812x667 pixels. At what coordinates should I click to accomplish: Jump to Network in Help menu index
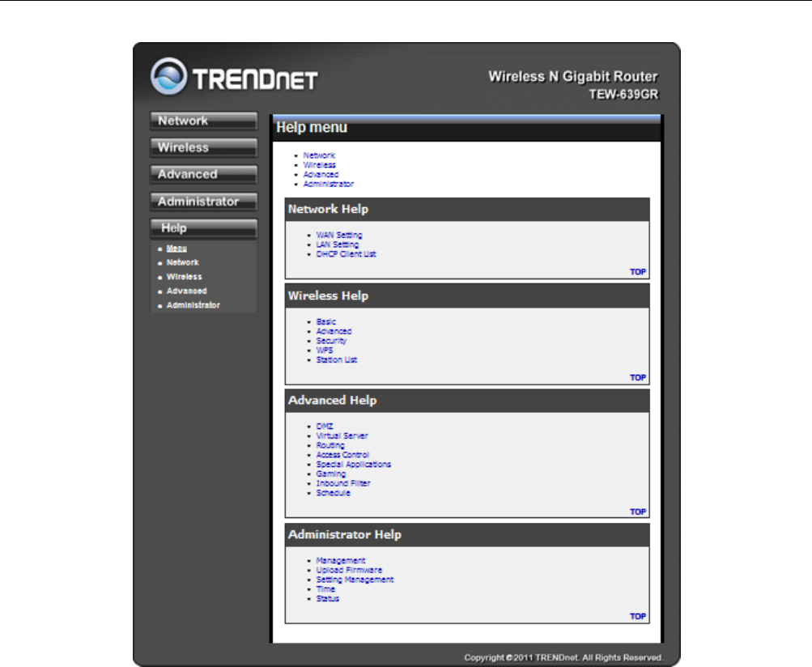(x=319, y=155)
